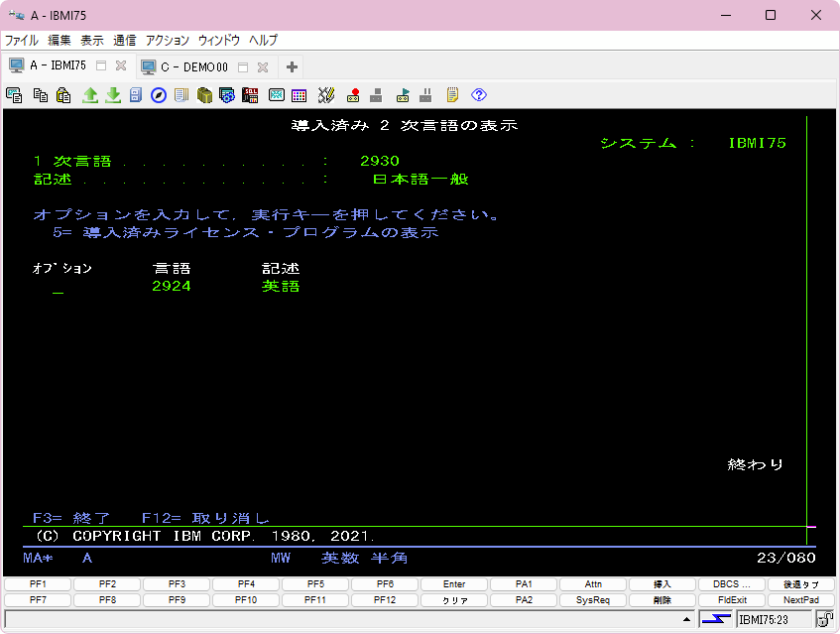
Task: Open the color grid mapping icon
Action: 299,95
